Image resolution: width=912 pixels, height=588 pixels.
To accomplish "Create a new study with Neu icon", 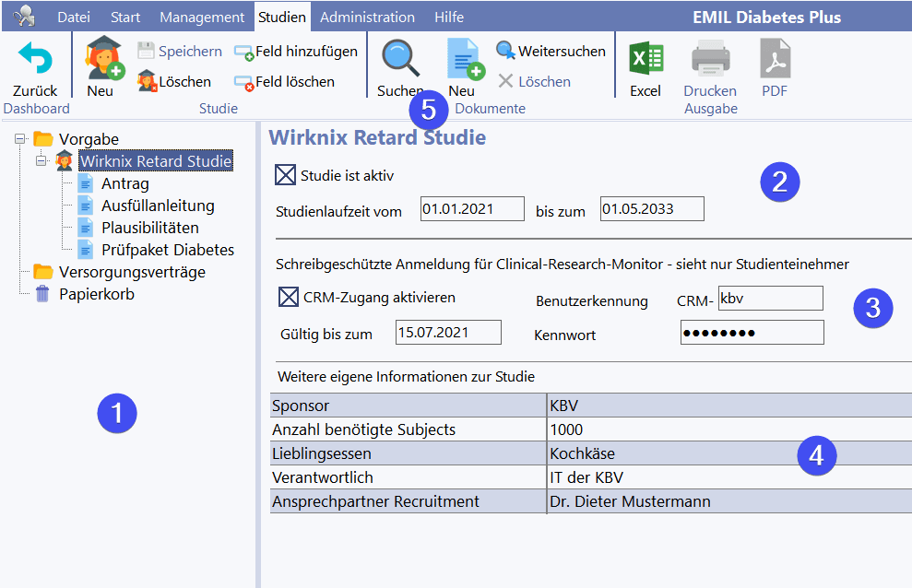I will 101,61.
